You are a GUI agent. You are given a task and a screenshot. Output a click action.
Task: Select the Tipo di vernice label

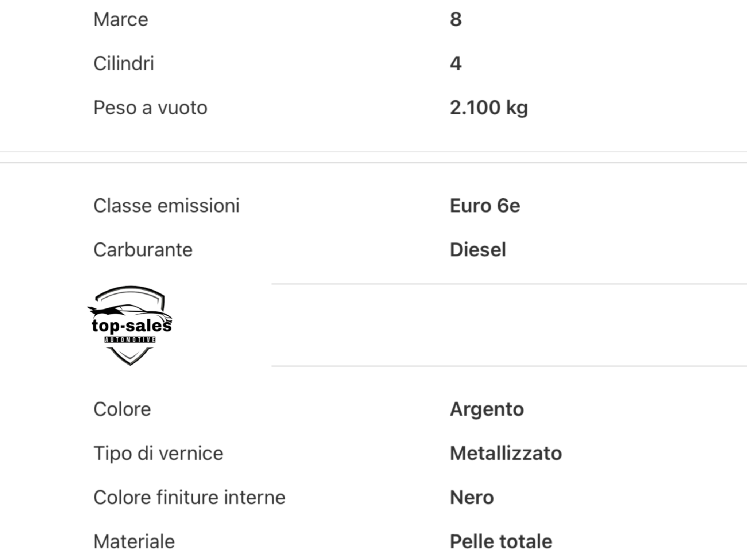click(x=158, y=453)
